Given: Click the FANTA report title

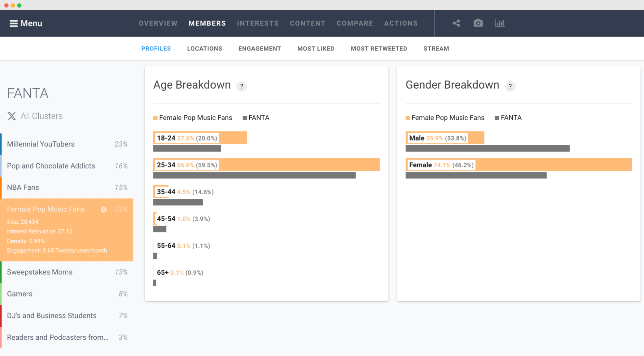Looking at the screenshot, I should tap(28, 93).
